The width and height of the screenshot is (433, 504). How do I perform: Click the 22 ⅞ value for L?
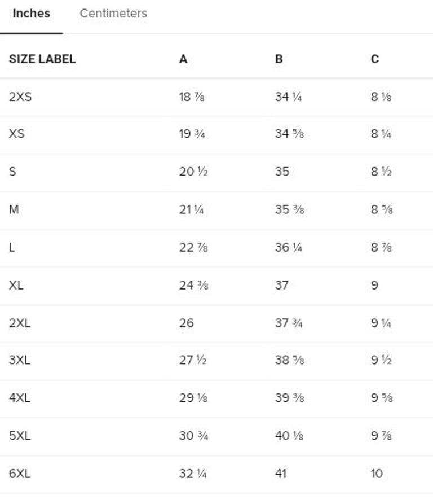(x=192, y=247)
